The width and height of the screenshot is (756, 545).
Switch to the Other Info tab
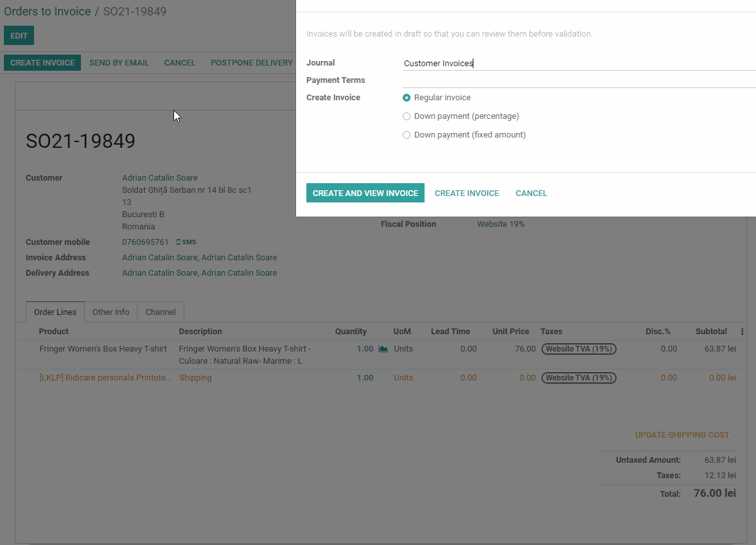[110, 312]
